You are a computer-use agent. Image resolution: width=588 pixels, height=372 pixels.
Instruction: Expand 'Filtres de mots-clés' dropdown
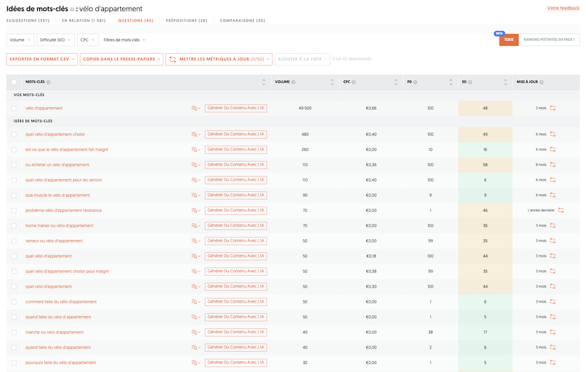coord(125,40)
